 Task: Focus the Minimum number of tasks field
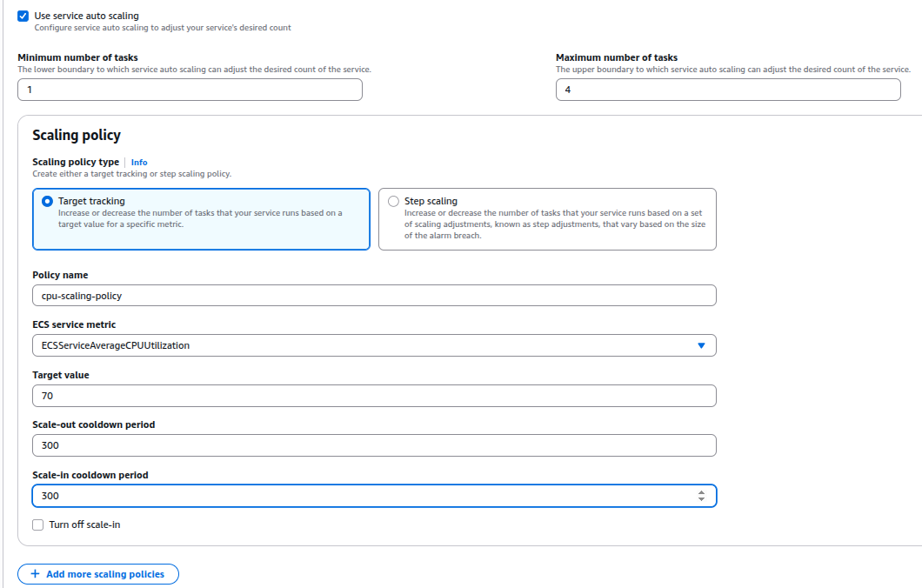(190, 90)
